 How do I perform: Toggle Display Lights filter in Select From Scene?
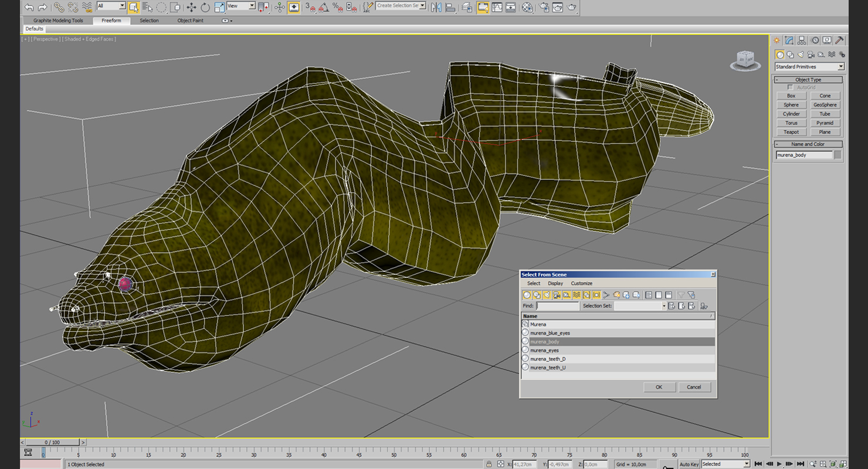coord(547,295)
